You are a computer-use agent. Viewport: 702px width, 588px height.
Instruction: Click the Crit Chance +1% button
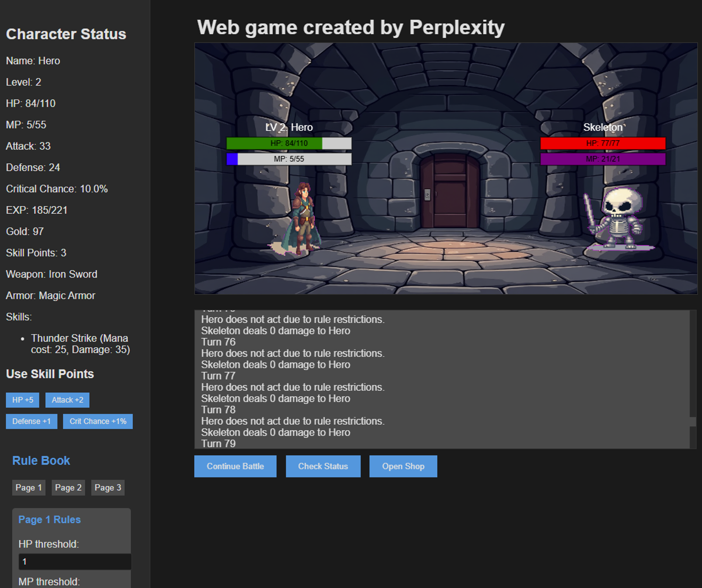point(98,421)
